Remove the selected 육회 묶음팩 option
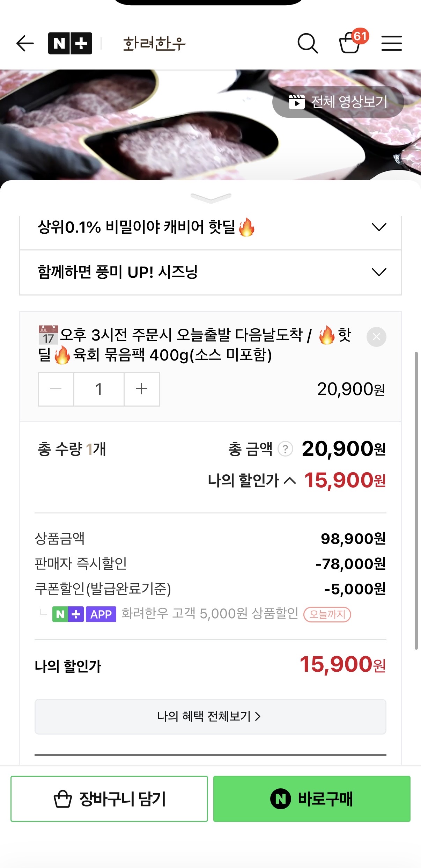Image resolution: width=421 pixels, height=868 pixels. tap(376, 337)
